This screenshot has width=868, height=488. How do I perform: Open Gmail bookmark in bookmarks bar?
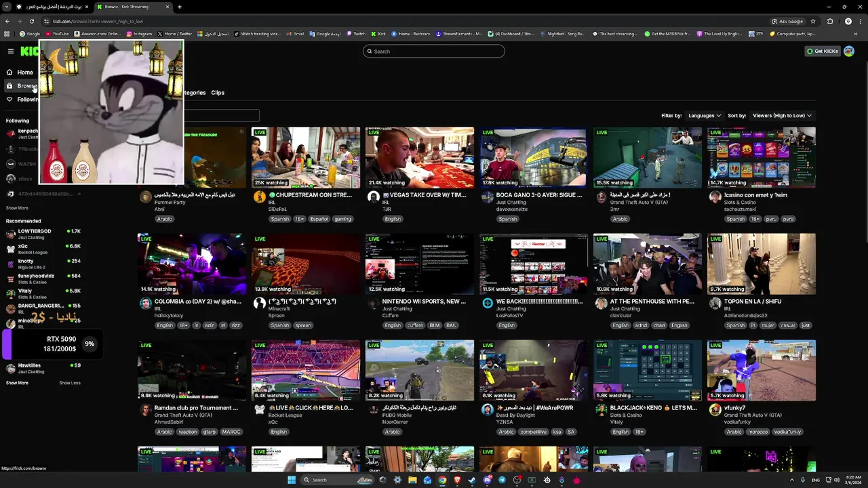(x=295, y=33)
